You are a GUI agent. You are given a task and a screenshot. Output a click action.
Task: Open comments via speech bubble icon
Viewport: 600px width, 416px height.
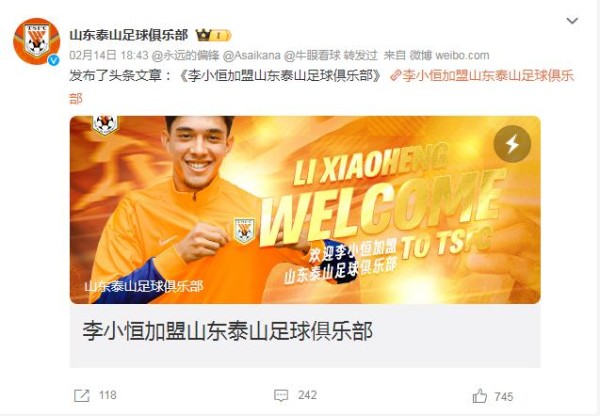pyautogui.click(x=281, y=395)
